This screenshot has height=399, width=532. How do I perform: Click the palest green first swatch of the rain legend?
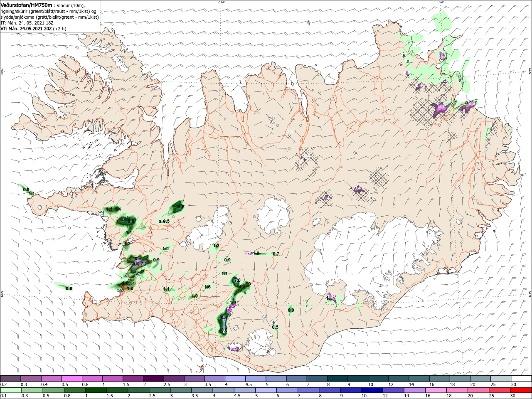point(11,390)
